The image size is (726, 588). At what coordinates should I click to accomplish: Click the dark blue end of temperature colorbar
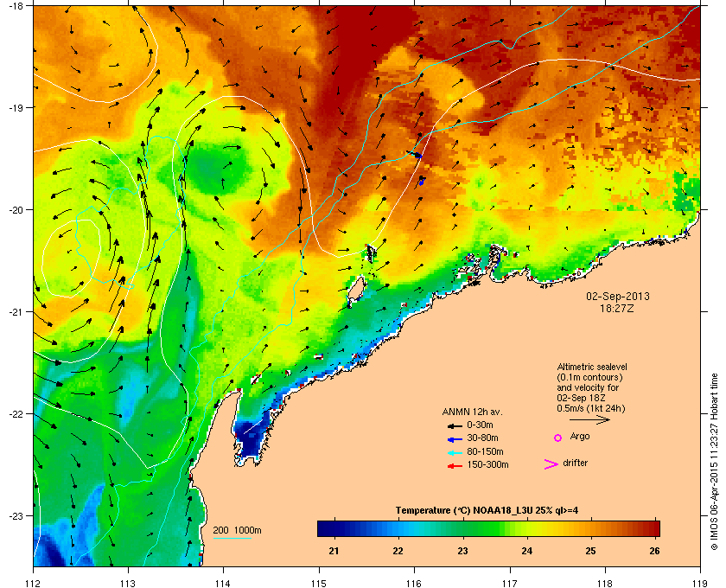coord(325,528)
